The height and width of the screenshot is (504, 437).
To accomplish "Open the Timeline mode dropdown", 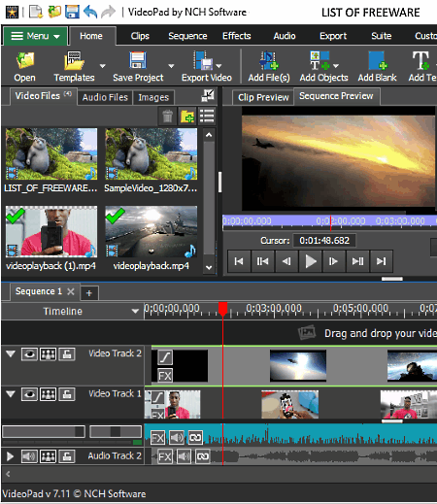I will click(135, 312).
